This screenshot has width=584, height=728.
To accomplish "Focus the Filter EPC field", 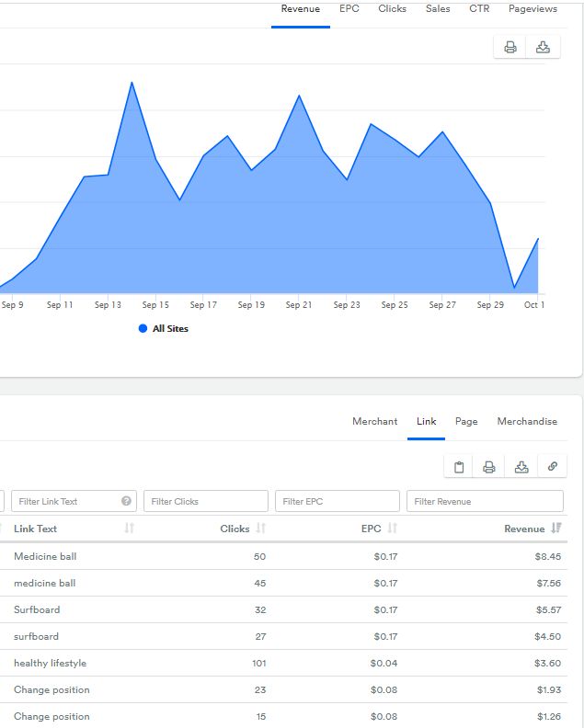I will coord(338,501).
